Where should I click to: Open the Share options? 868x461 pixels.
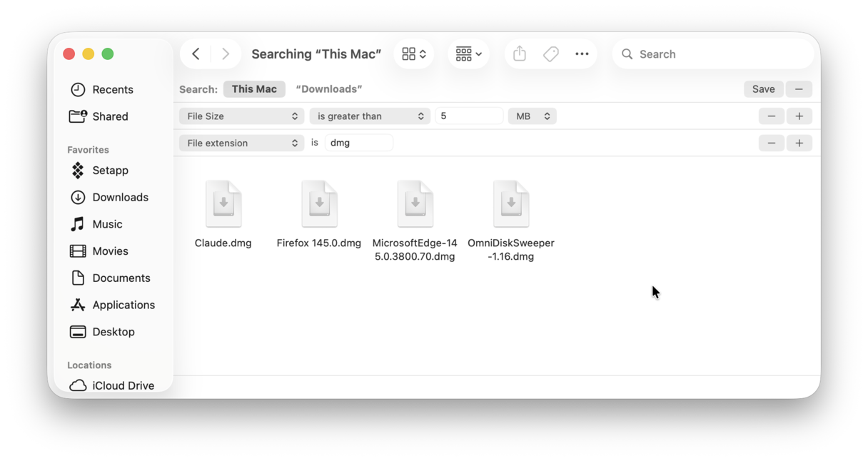tap(519, 54)
